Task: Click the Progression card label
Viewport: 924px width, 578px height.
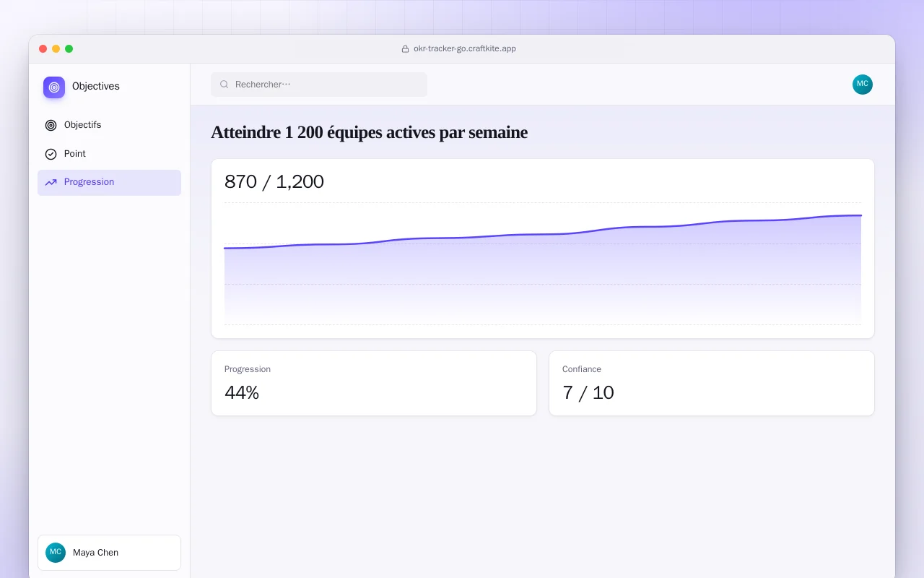Action: [248, 369]
